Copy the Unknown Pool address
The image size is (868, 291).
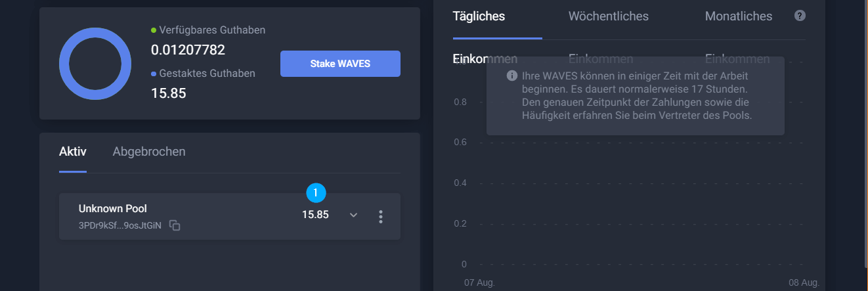[x=175, y=225]
